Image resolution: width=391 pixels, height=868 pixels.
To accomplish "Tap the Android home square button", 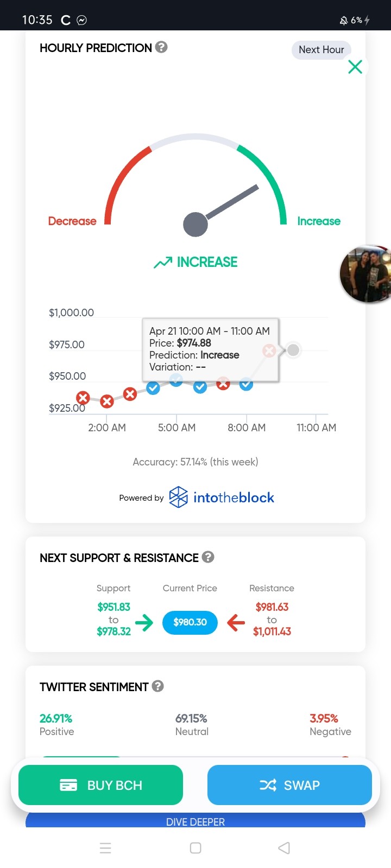I will pyautogui.click(x=195, y=848).
